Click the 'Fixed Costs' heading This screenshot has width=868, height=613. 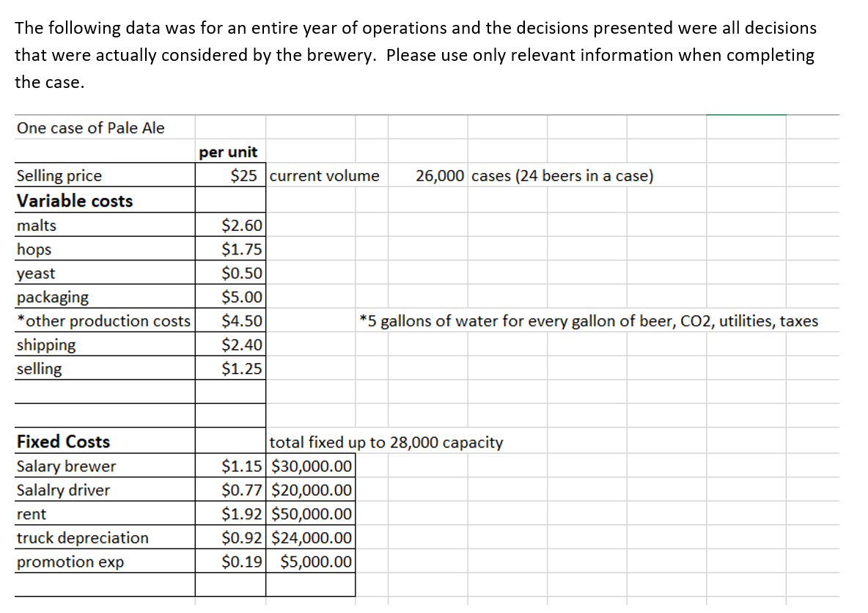[x=64, y=441]
